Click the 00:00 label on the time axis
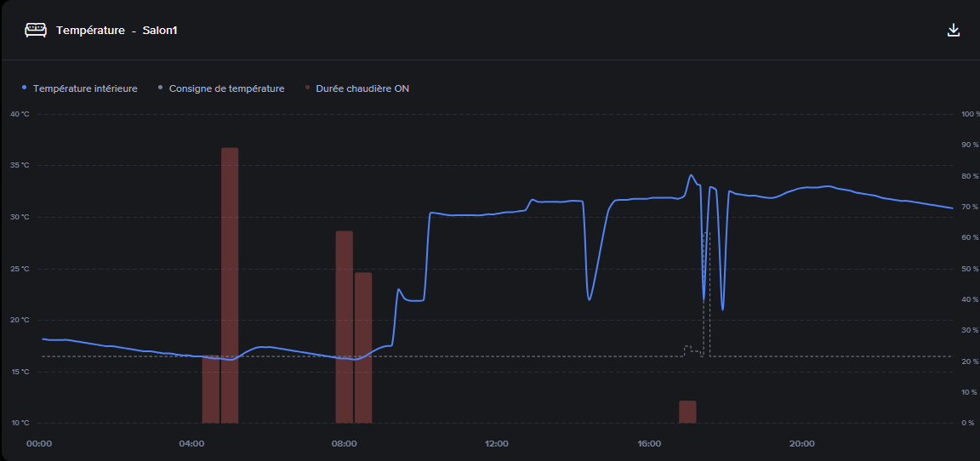Image resolution: width=980 pixels, height=461 pixels. (40, 444)
